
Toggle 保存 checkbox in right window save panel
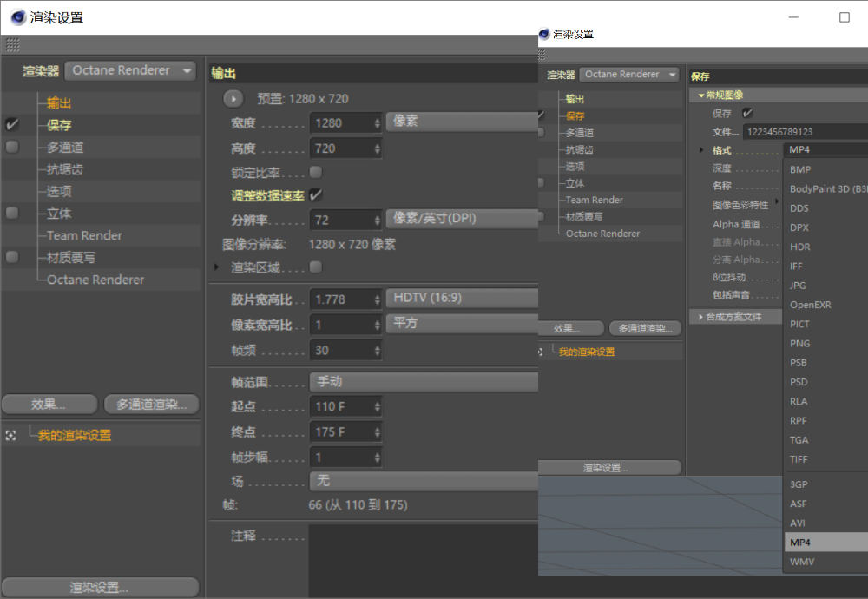tap(747, 113)
